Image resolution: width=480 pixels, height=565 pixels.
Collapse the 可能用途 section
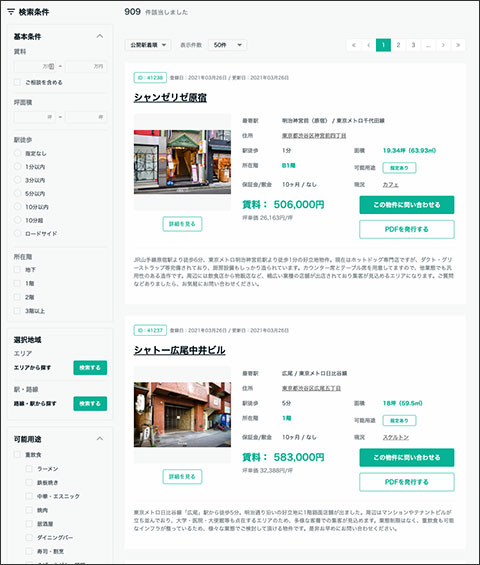pos(100,439)
